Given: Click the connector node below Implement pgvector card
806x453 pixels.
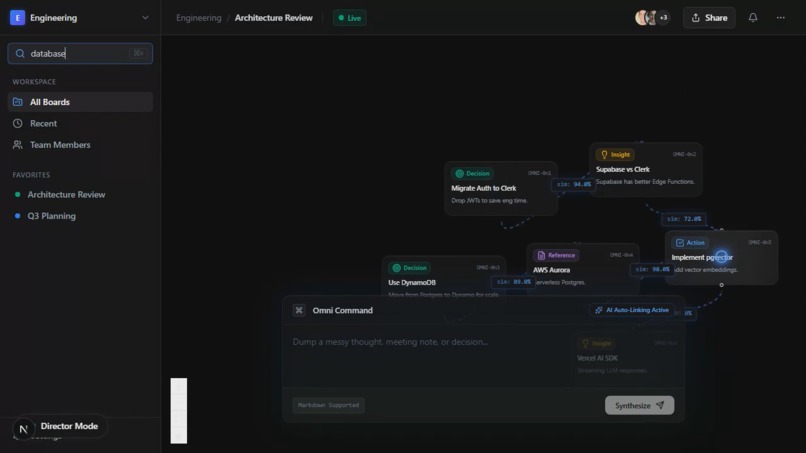Looking at the screenshot, I should click(x=721, y=285).
